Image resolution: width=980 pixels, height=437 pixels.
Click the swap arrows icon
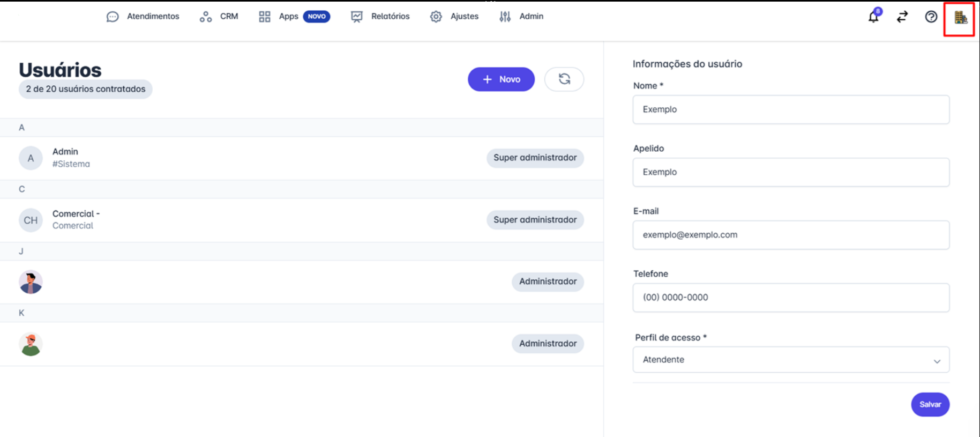point(902,17)
